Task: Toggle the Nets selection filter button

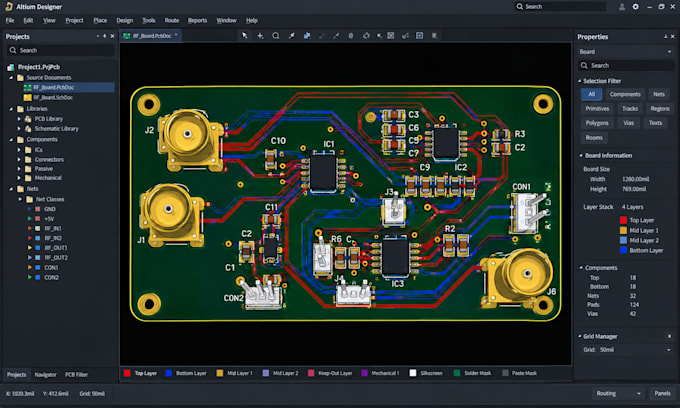Action: click(659, 94)
